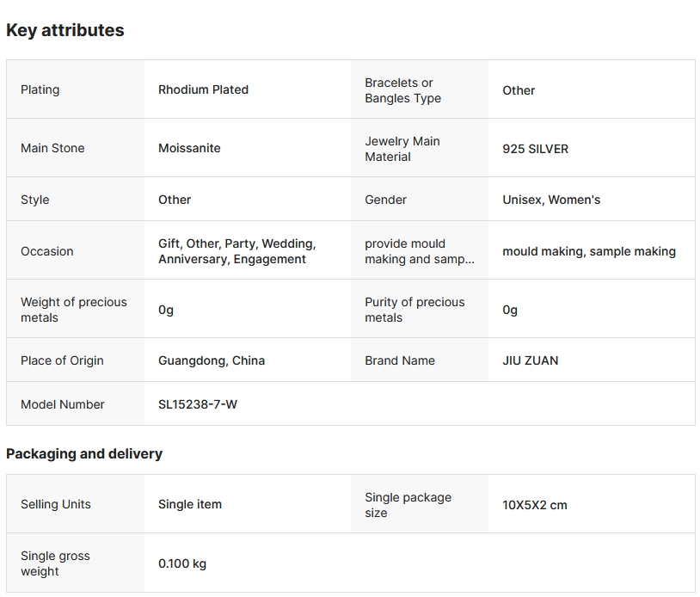Click the Unisex, Women's gender value
The width and height of the screenshot is (700, 597).
point(551,200)
